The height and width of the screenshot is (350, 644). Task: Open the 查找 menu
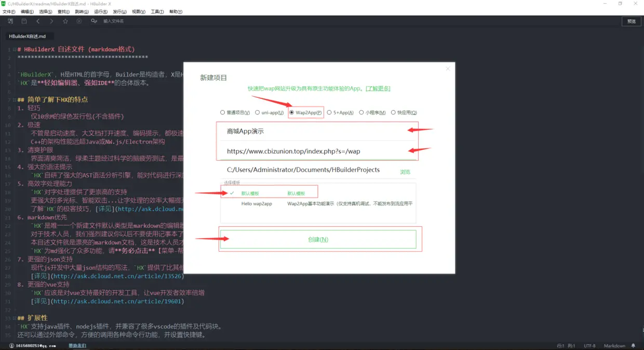[63, 11]
